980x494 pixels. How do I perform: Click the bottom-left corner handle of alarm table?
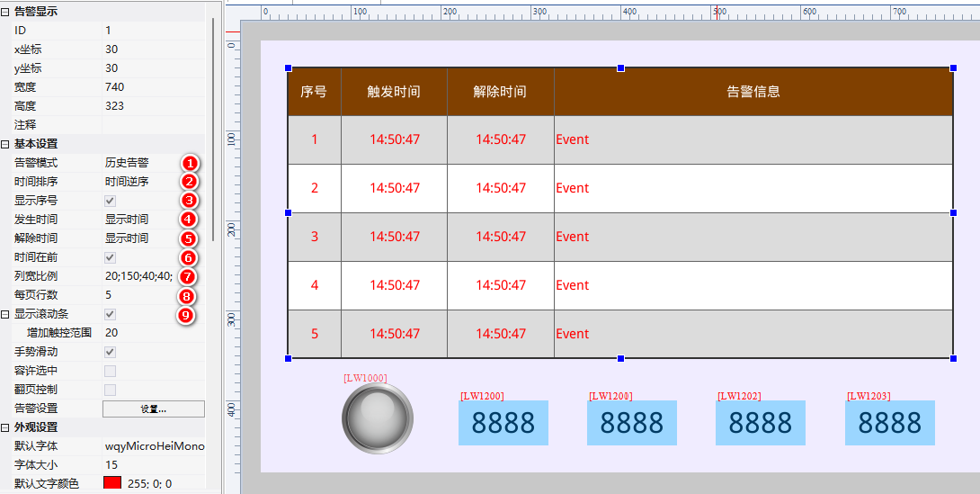(289, 358)
